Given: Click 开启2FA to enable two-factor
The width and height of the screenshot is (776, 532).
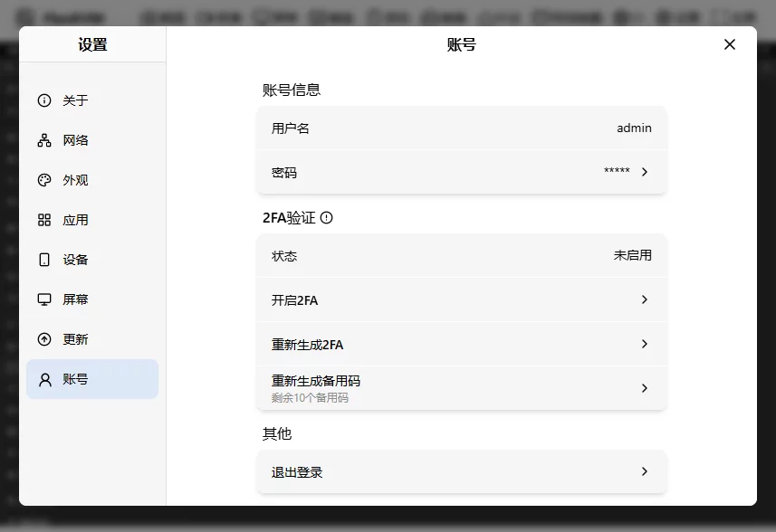Looking at the screenshot, I should coord(295,300).
